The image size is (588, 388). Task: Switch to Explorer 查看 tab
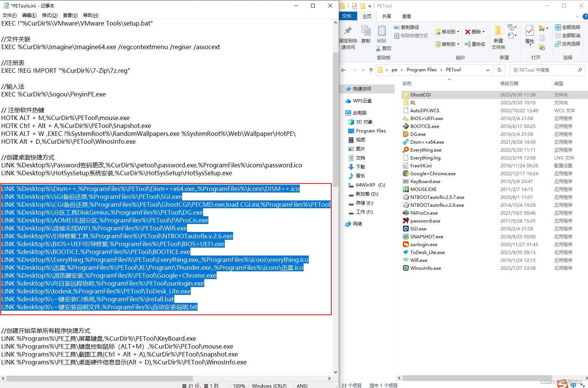click(x=406, y=17)
